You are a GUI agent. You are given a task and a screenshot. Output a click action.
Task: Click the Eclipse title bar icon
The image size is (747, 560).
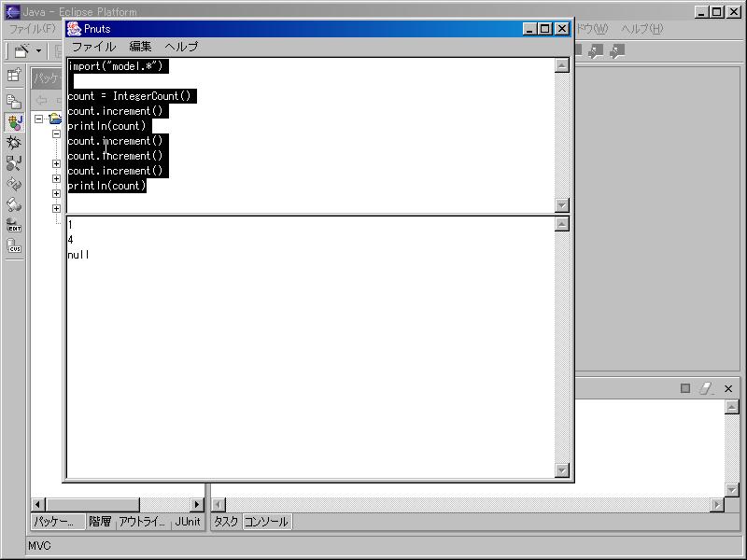point(12,11)
